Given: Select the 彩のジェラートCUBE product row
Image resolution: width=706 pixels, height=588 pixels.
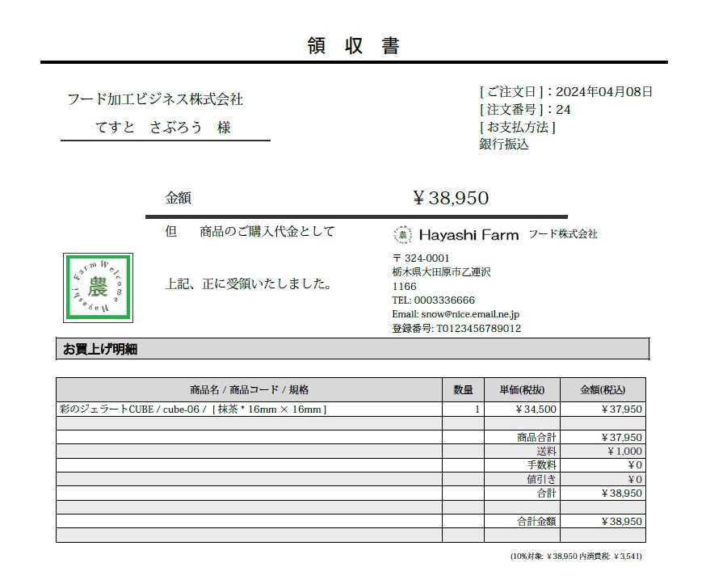Looking at the screenshot, I should tap(351, 409).
